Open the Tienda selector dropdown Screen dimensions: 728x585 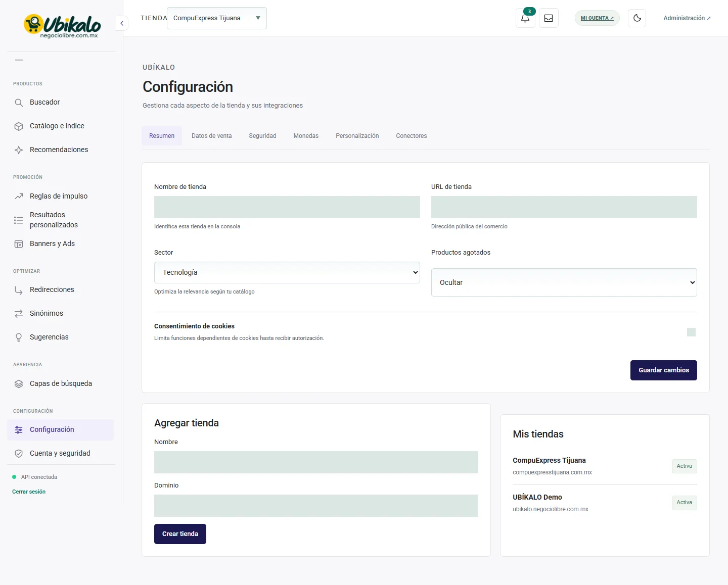[x=216, y=18]
